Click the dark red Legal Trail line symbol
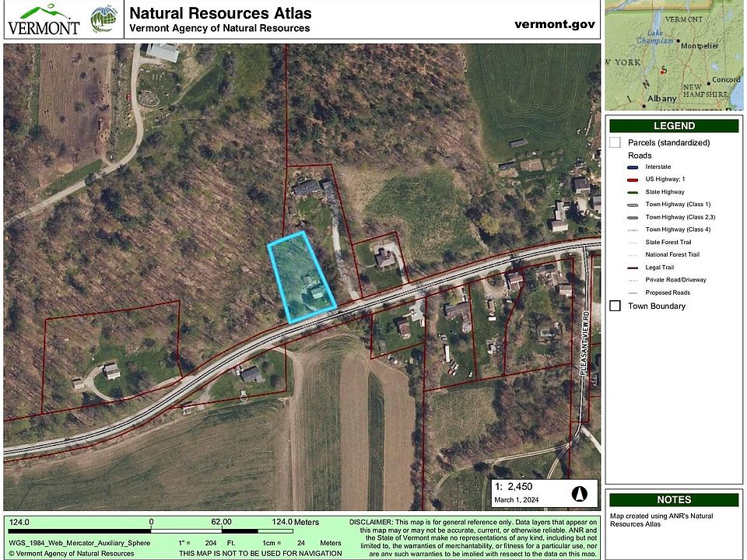Viewport: 747px width, 560px height. 633,268
